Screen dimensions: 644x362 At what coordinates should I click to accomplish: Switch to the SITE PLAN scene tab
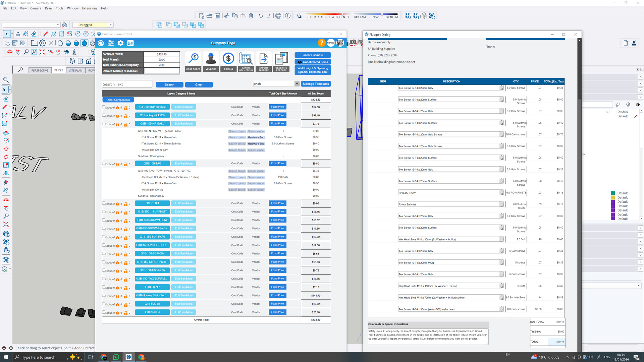[75, 70]
